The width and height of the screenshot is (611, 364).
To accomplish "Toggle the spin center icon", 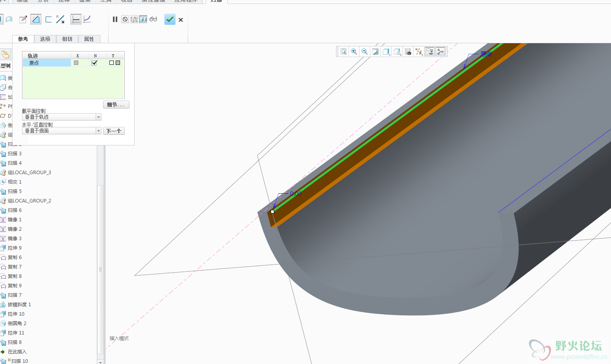I will [440, 51].
